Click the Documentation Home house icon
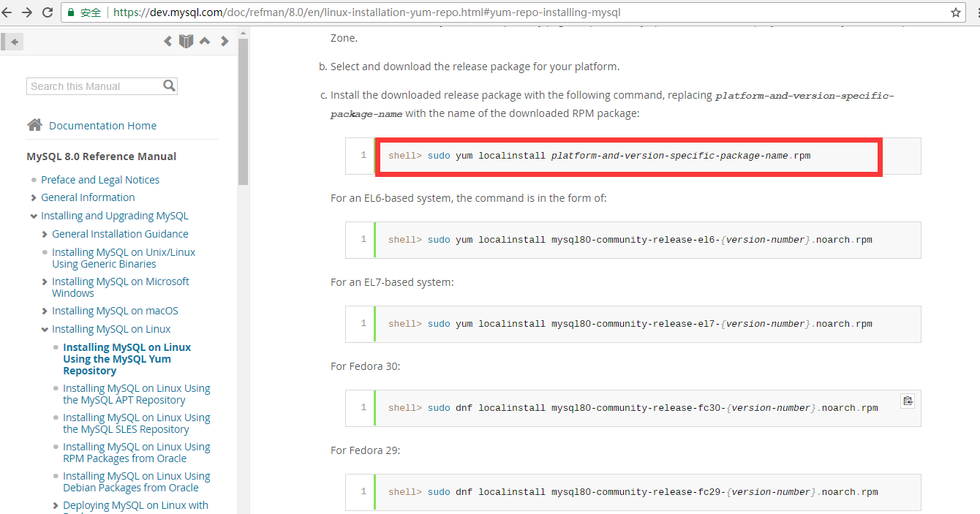The image size is (980, 514). pos(34,125)
